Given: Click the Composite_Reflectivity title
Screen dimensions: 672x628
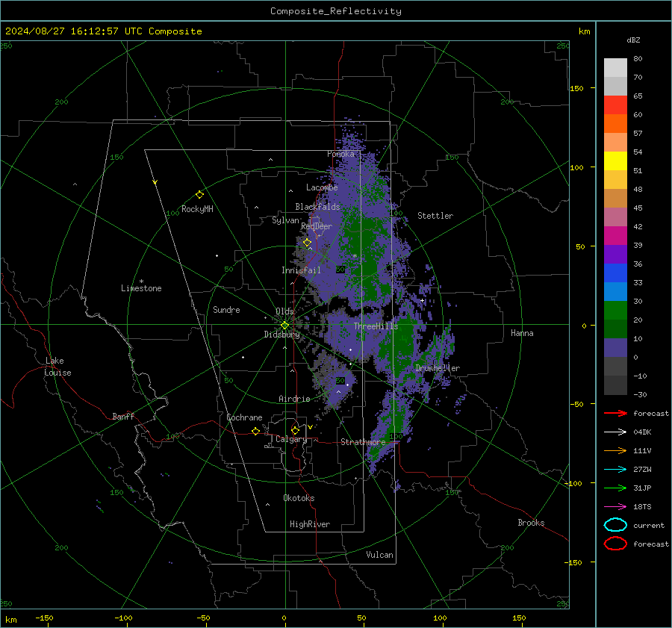Looking at the screenshot, I should pyautogui.click(x=336, y=11).
